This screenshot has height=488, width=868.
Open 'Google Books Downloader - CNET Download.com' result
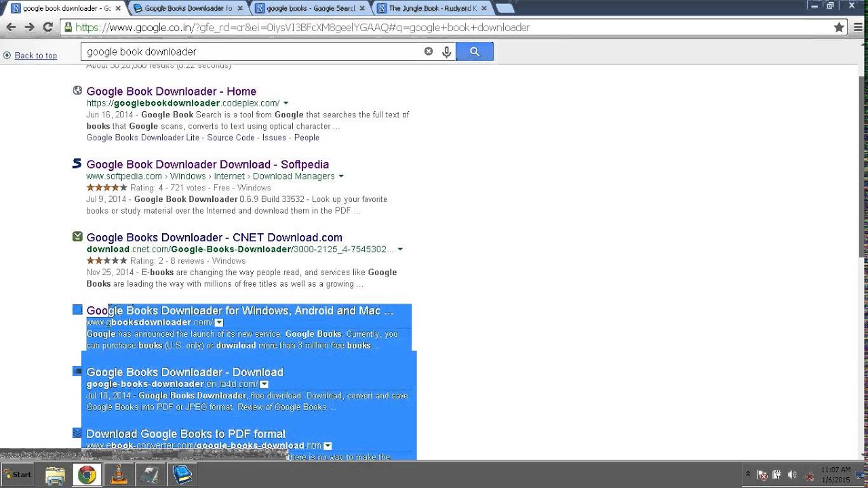point(214,238)
